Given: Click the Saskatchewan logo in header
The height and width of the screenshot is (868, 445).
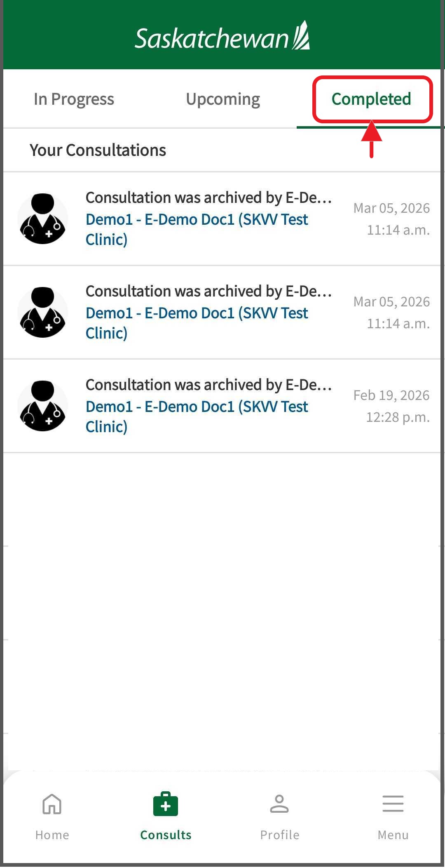Looking at the screenshot, I should point(222,38).
